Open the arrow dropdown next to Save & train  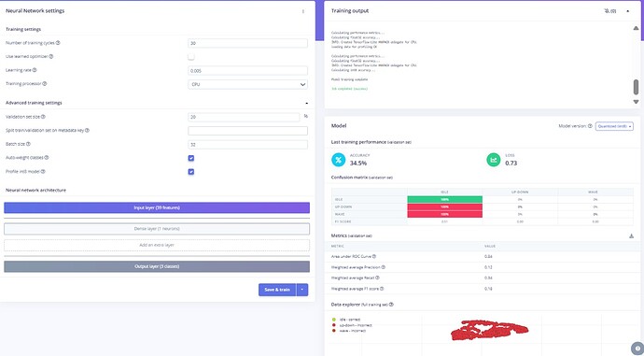302,290
